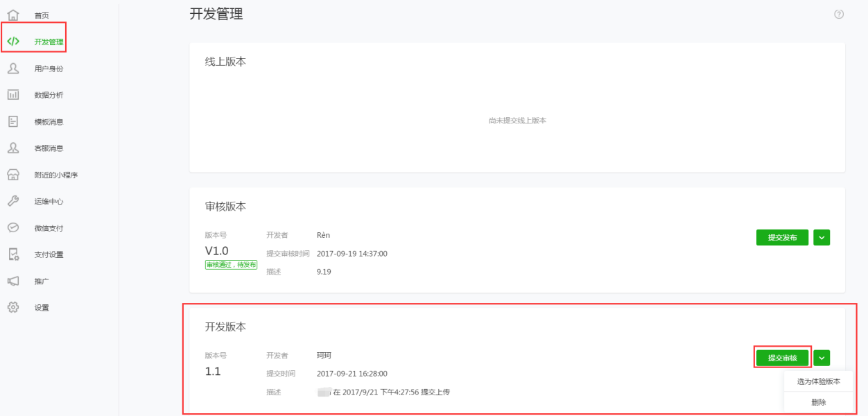Click the 客服消息 icon
868x416 pixels.
coord(12,148)
